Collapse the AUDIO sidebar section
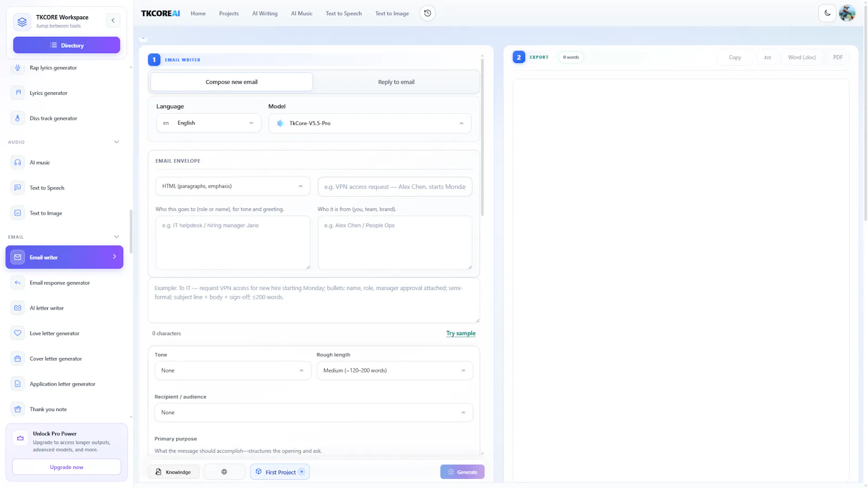This screenshot has height=488, width=868. [x=117, y=142]
